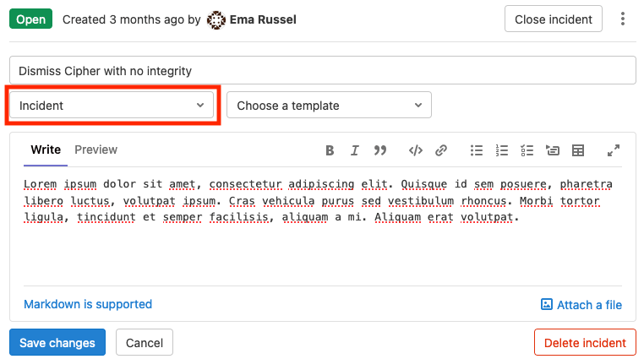Switch to the Preview tab
This screenshot has width=644, height=359.
click(x=96, y=150)
